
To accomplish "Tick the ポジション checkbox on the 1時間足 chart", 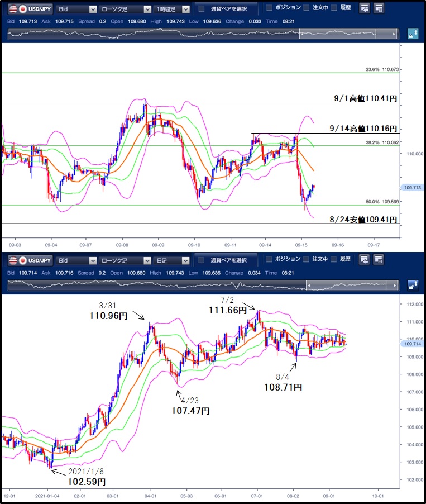I will click(x=269, y=7).
